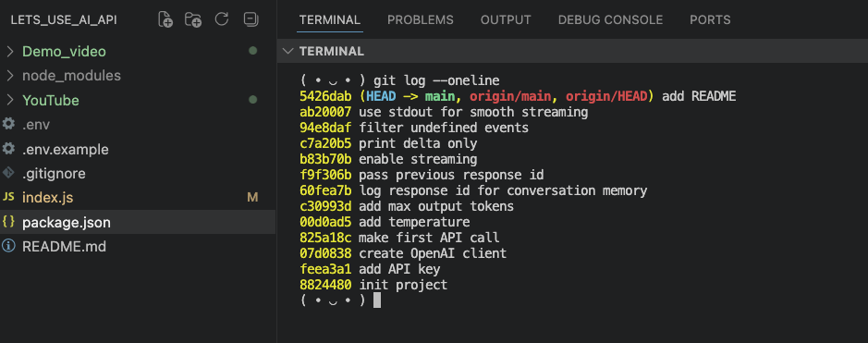Click commit hash 5426dab

325,97
